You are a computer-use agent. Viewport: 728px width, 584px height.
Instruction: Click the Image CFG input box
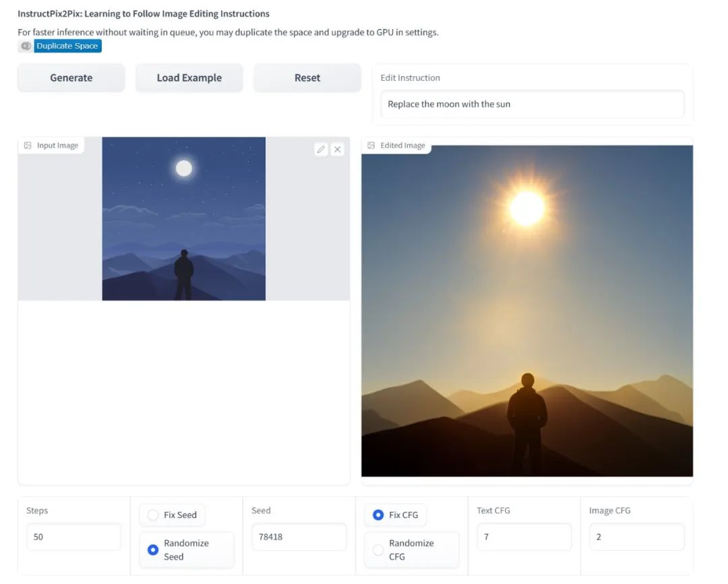coord(636,537)
